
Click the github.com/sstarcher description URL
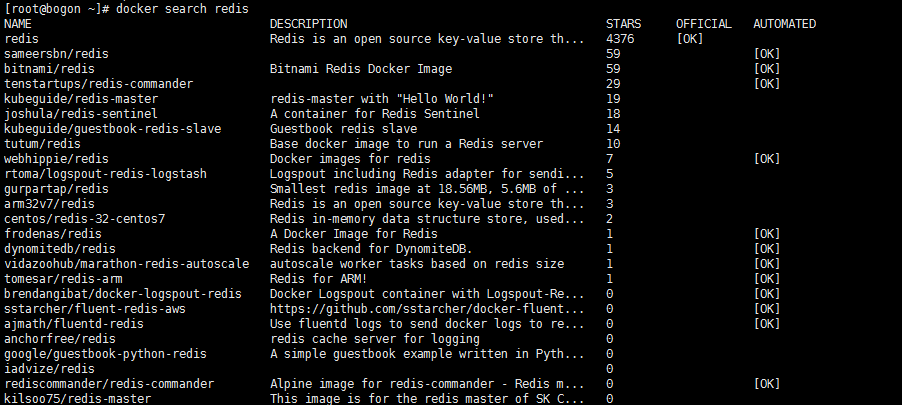click(x=427, y=308)
